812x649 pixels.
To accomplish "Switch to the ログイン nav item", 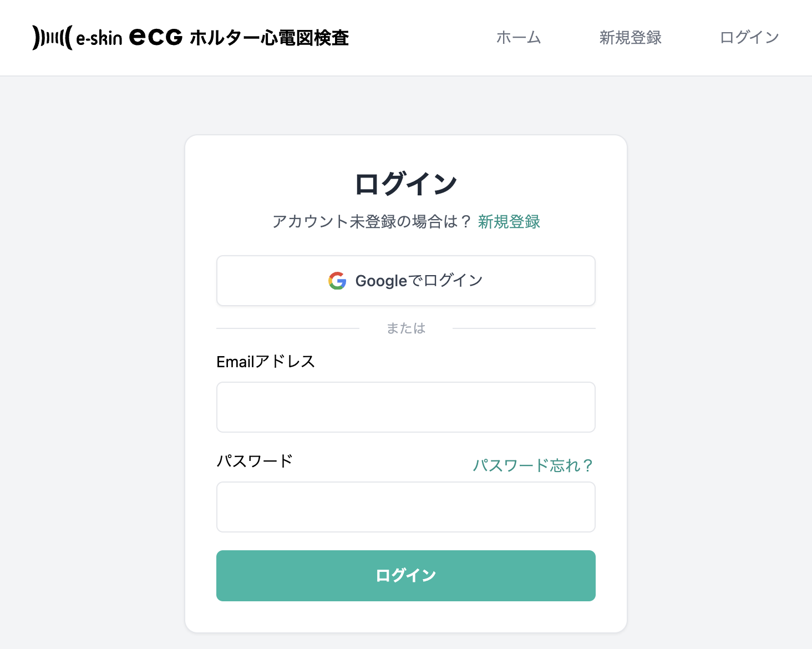I will click(x=749, y=37).
